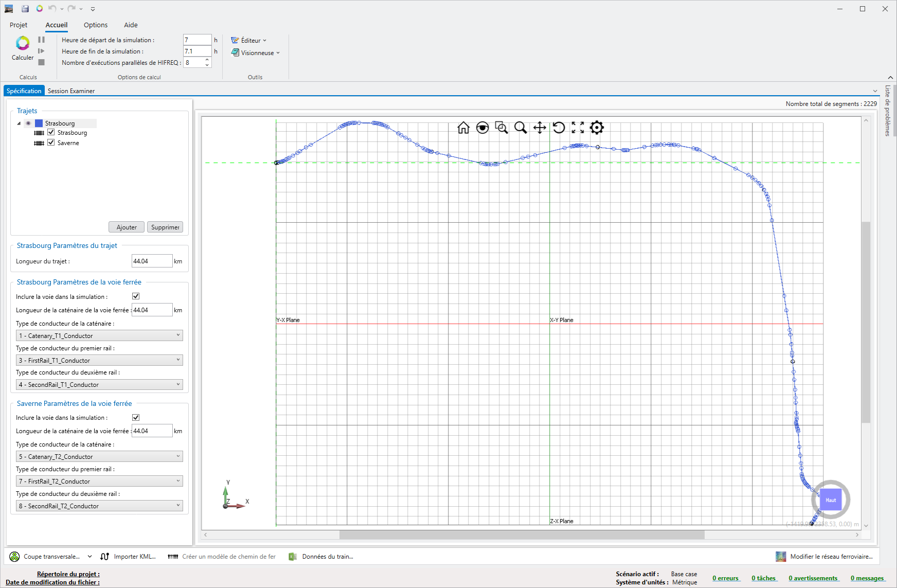Screen dimensions: 897x588
Task: Toggle Strasbourg track checkbox in tree
Action: click(51, 132)
